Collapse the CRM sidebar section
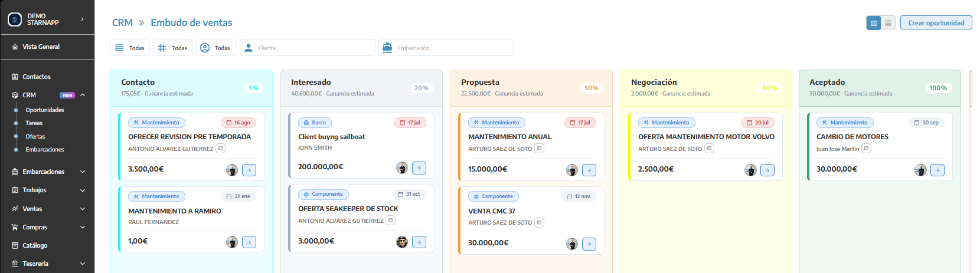Image resolution: width=980 pixels, height=273 pixels. tap(83, 95)
